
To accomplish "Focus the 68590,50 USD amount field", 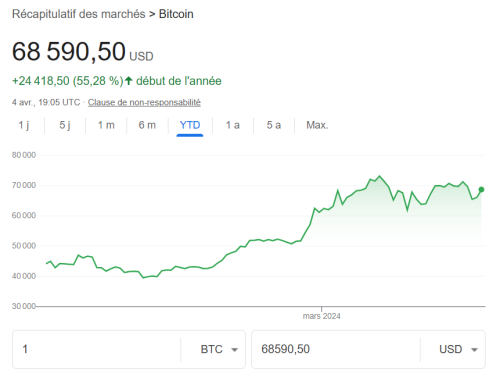I will tap(336, 349).
